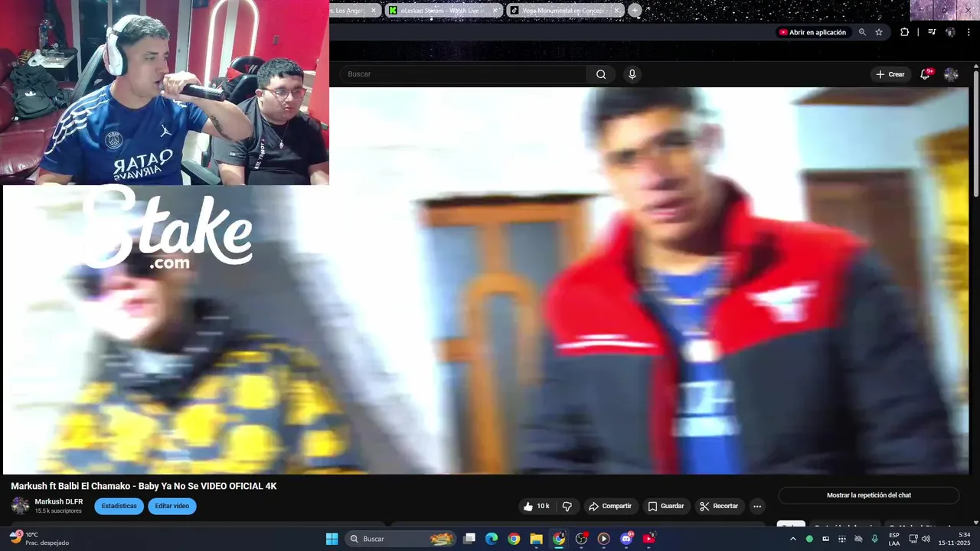Open weather widget showing 10°C

tap(40, 539)
